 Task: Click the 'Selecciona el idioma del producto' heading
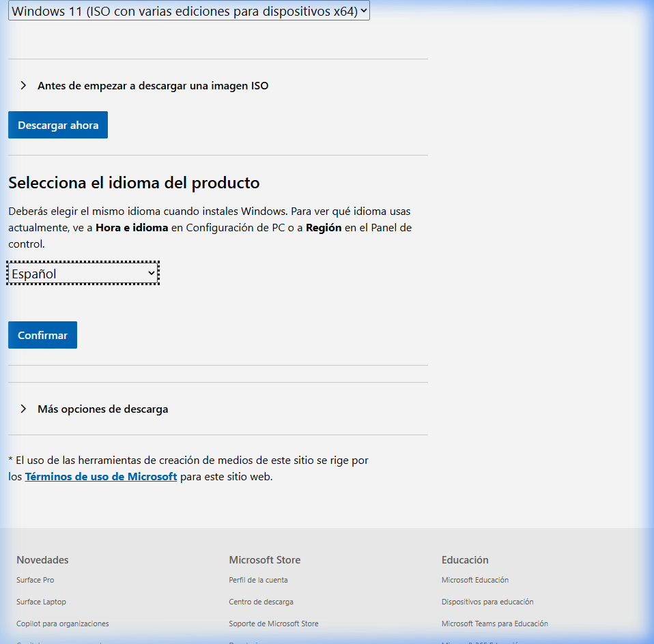click(134, 183)
